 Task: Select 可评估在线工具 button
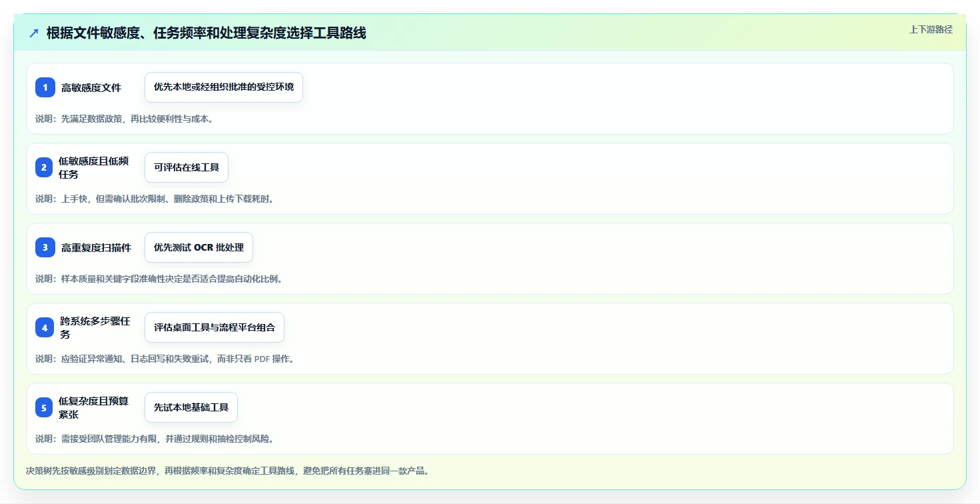tap(187, 167)
